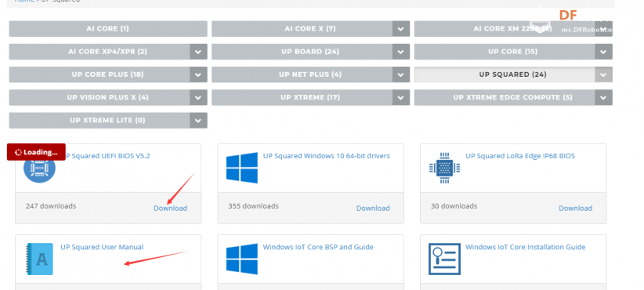Screen dimensions: 644x290
Task: Select the AI CORE XP4/XP8 (2) category
Action: tap(99, 52)
